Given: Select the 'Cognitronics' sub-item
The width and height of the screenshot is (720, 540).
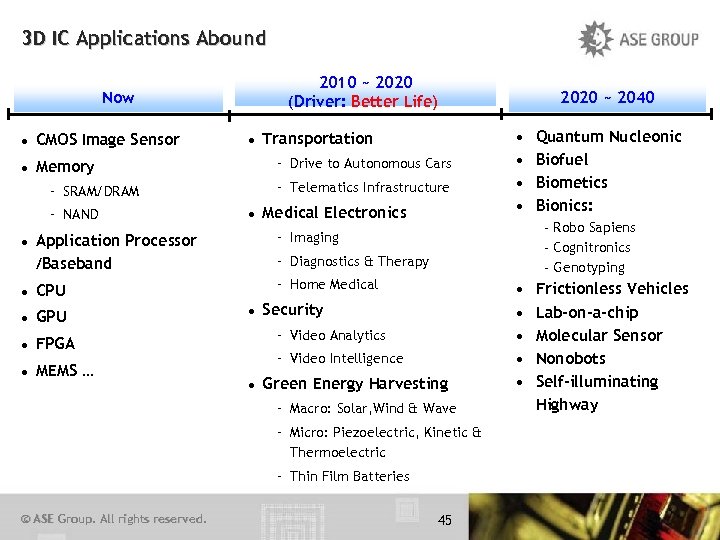Looking at the screenshot, I should pyautogui.click(x=591, y=248).
